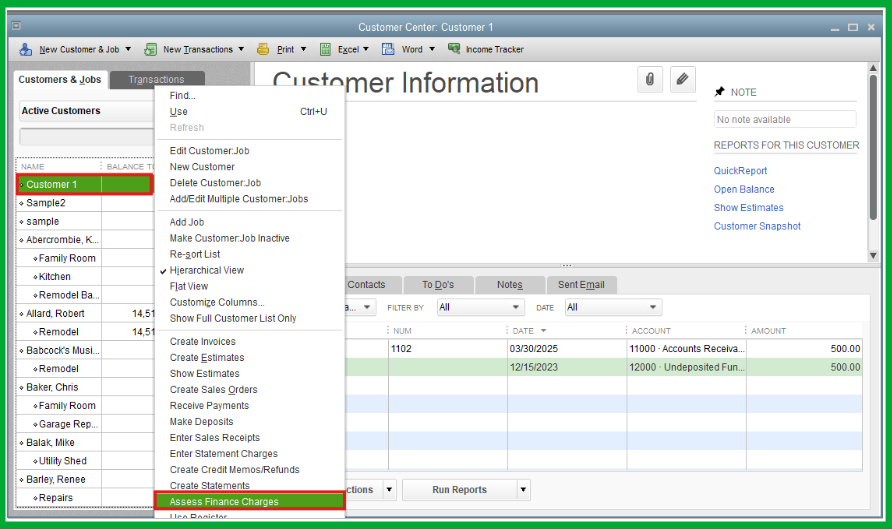Click the No note available field
This screenshot has width=892, height=529.
point(785,119)
